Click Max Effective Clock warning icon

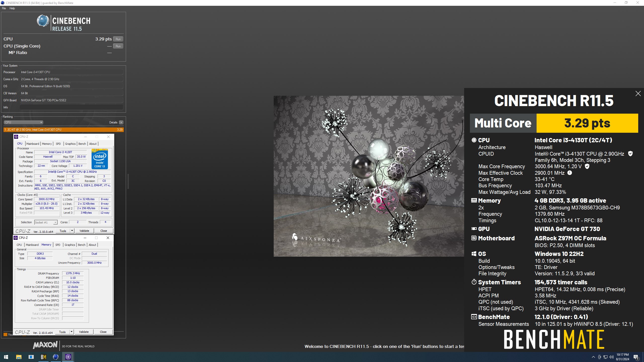(x=570, y=173)
